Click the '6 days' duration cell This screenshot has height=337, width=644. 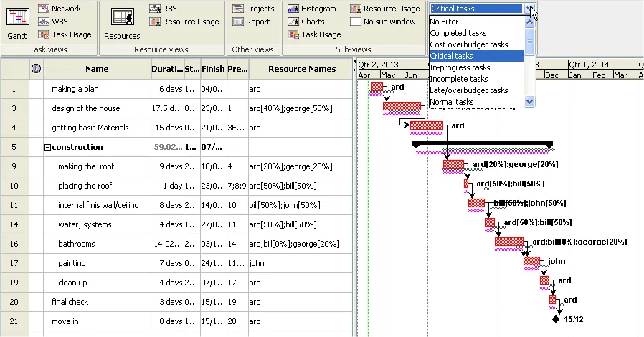click(x=167, y=89)
